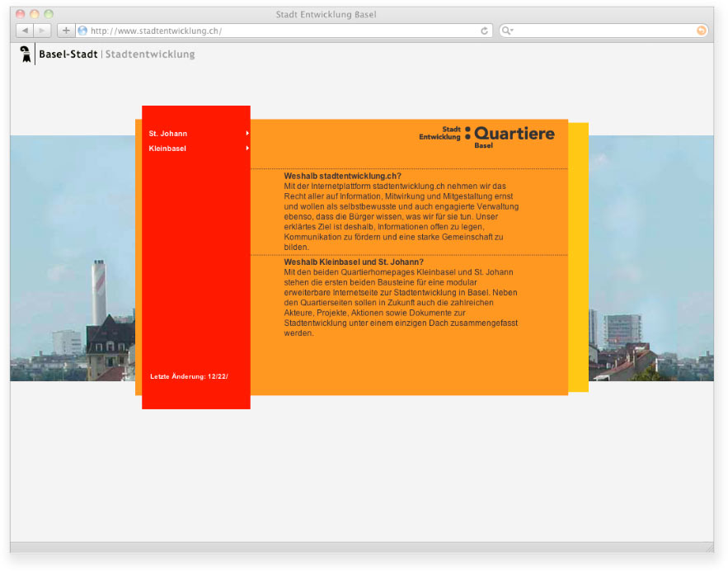Click the window resize grip corner
The width and height of the screenshot is (728, 571).
(708, 547)
